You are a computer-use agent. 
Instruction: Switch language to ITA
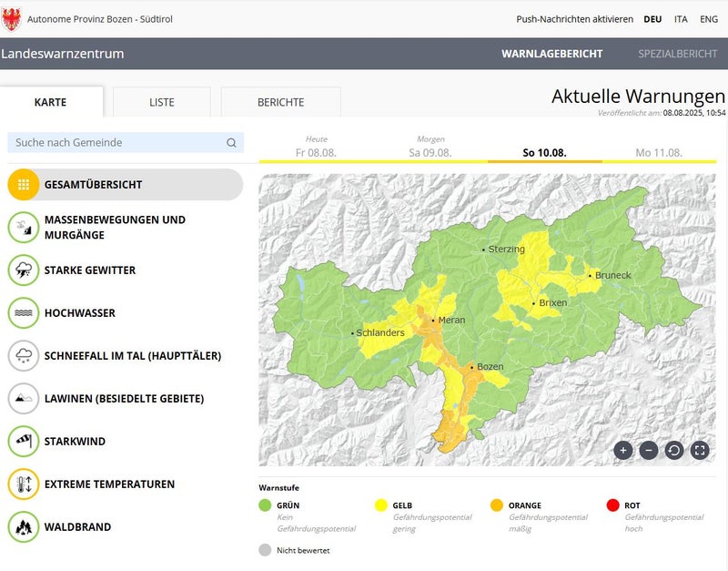681,19
